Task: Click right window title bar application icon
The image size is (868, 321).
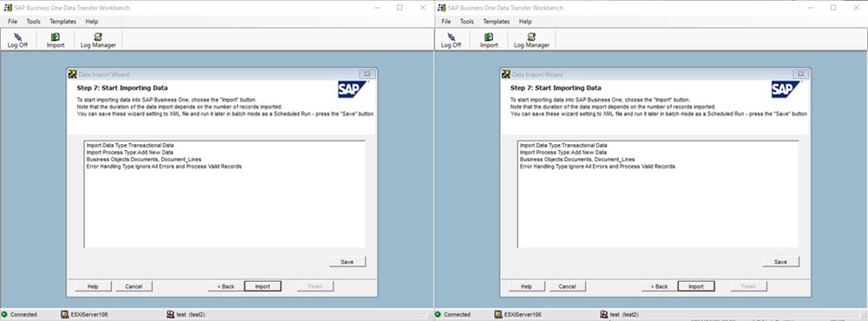Action: click(442, 8)
